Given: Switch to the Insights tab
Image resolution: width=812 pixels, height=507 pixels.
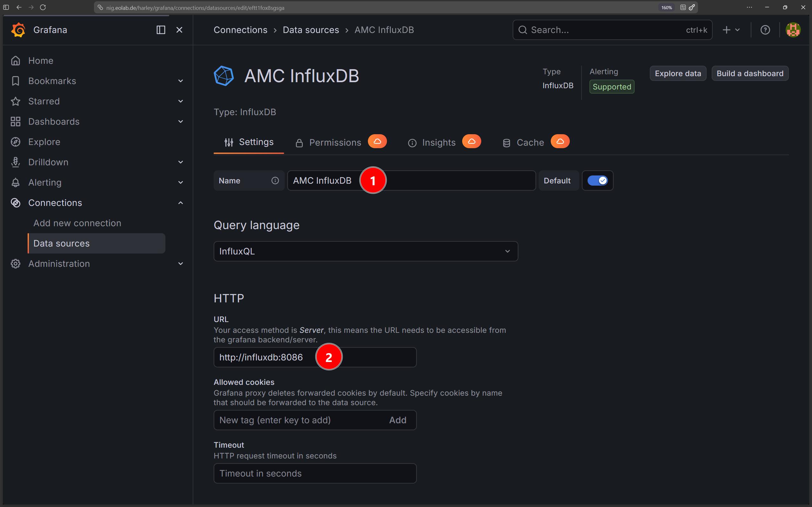Looking at the screenshot, I should (x=432, y=143).
